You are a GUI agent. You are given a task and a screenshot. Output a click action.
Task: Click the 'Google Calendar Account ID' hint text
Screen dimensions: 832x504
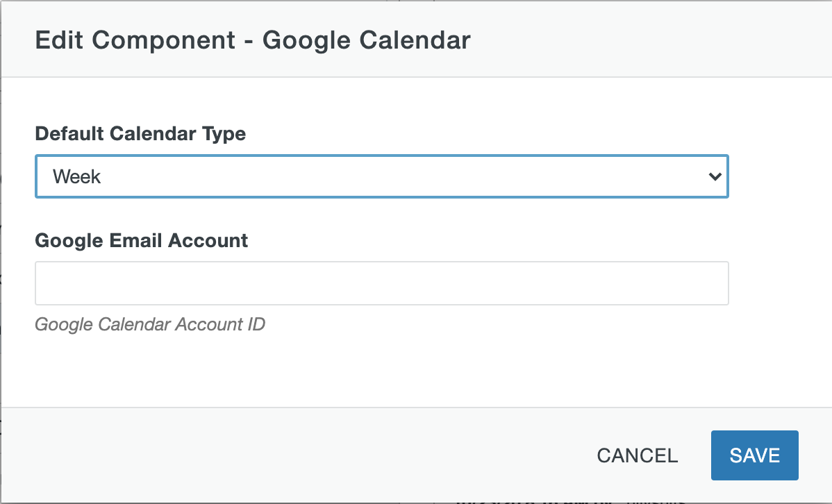pyautogui.click(x=150, y=324)
